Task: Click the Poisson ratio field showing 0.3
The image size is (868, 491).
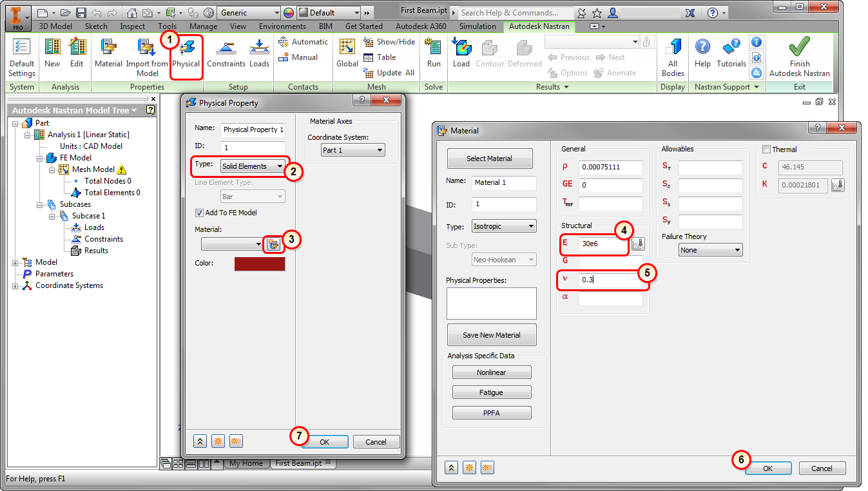Action: tap(610, 280)
